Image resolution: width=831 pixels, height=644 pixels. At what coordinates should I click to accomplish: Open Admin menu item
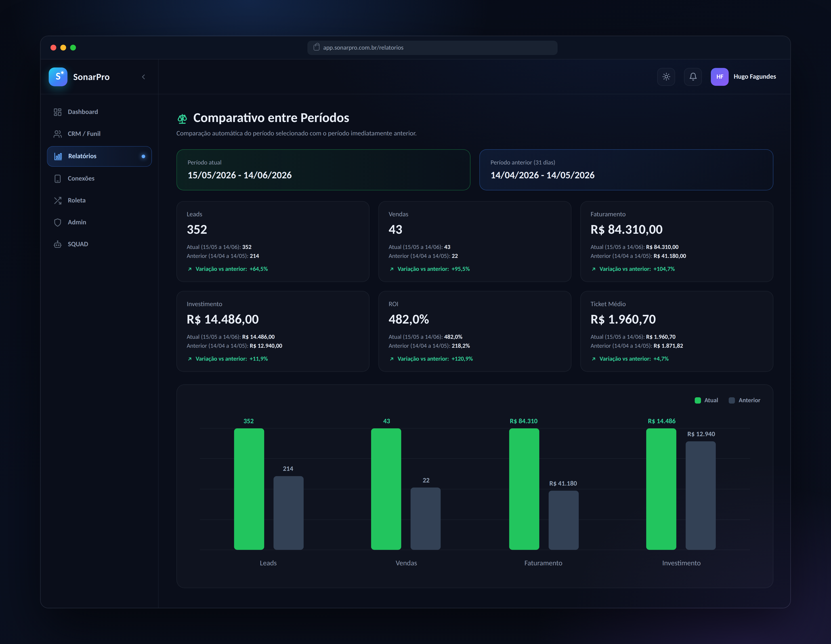point(99,222)
